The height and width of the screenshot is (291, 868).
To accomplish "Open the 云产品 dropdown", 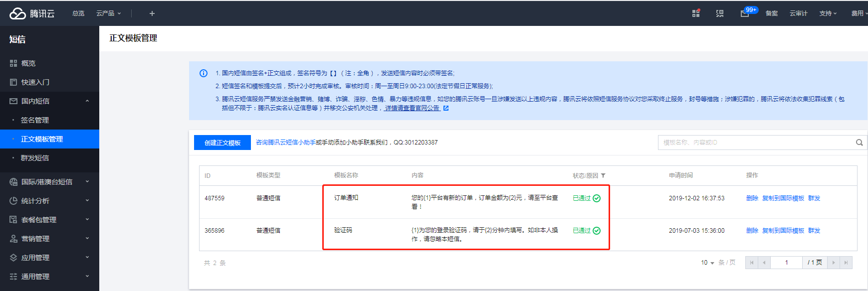I will 108,13.
